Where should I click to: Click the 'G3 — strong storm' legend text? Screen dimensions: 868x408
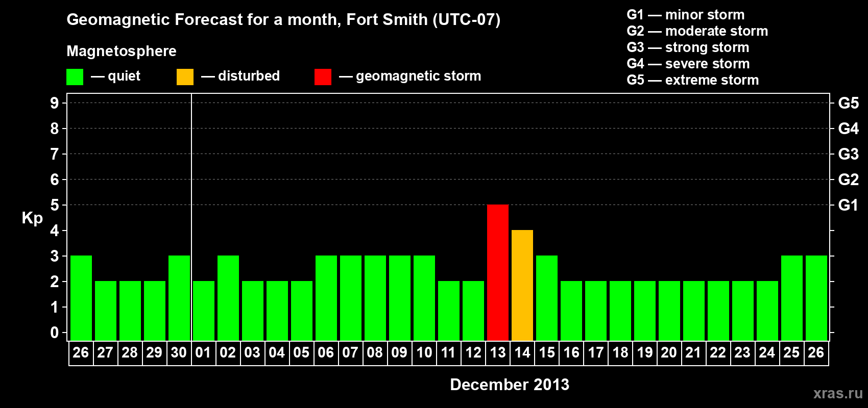[x=688, y=47]
